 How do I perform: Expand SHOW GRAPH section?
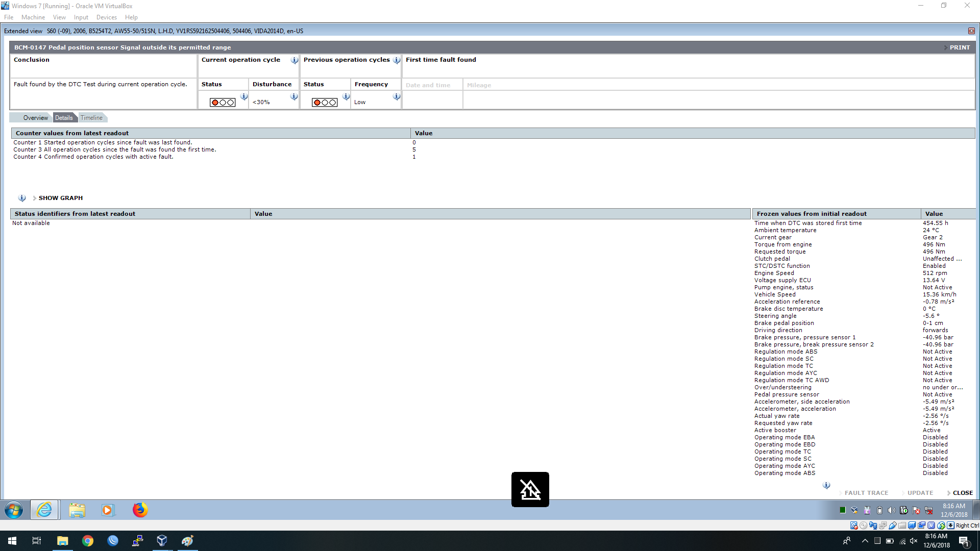[x=60, y=198]
